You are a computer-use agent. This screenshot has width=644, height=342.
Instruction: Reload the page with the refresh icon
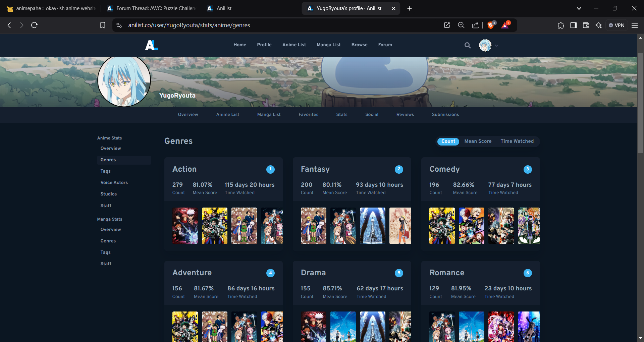pyautogui.click(x=34, y=25)
